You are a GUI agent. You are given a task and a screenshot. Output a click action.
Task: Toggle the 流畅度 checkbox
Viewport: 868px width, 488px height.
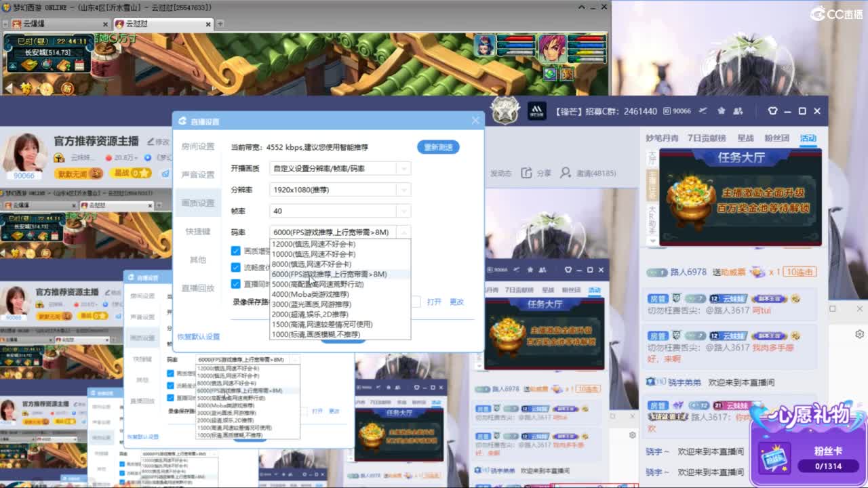point(236,268)
